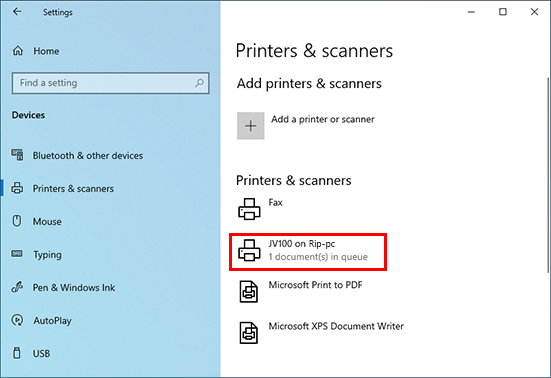Select the Bluetooth & other devices icon

point(18,155)
